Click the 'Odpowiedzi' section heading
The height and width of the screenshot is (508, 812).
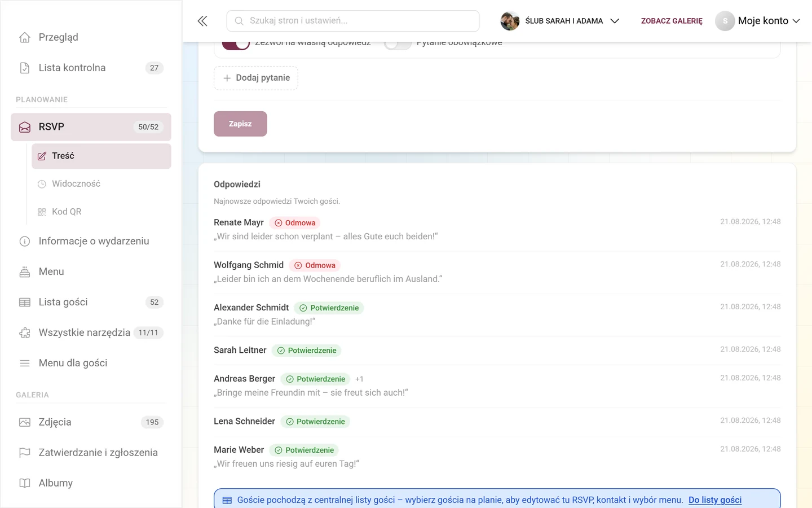click(237, 185)
